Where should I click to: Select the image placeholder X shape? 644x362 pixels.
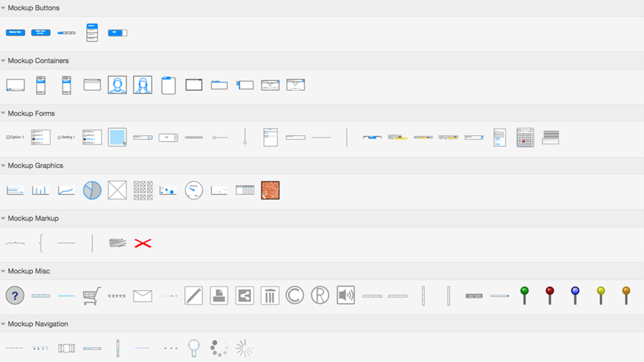(117, 190)
